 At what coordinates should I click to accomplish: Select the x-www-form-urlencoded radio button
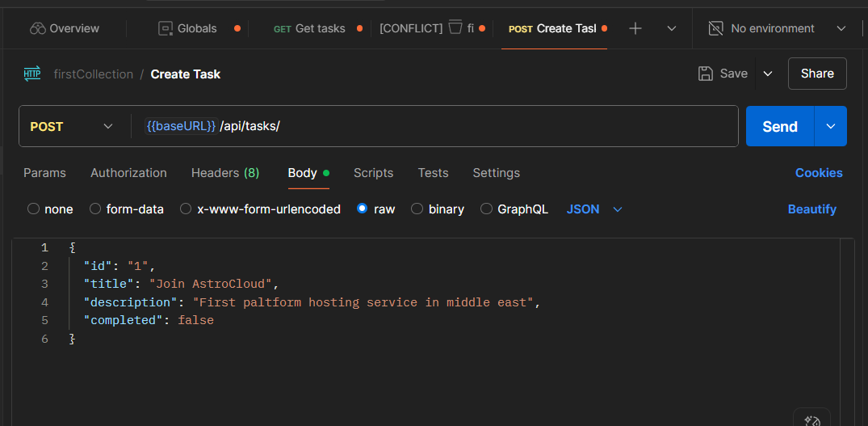coord(187,209)
